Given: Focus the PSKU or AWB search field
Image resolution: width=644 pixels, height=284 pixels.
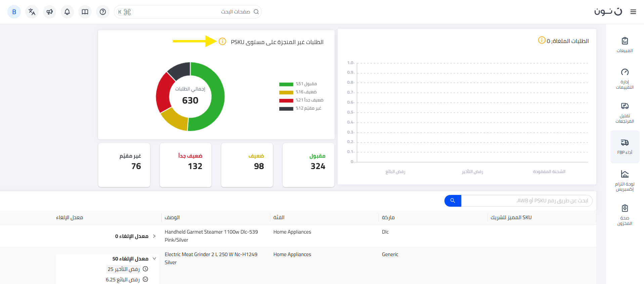Looking at the screenshot, I should pos(526,201).
